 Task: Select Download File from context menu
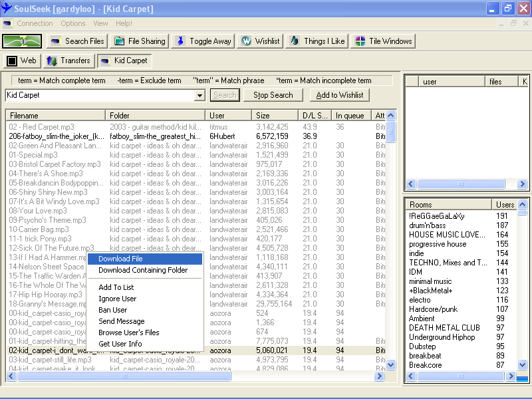[120, 259]
